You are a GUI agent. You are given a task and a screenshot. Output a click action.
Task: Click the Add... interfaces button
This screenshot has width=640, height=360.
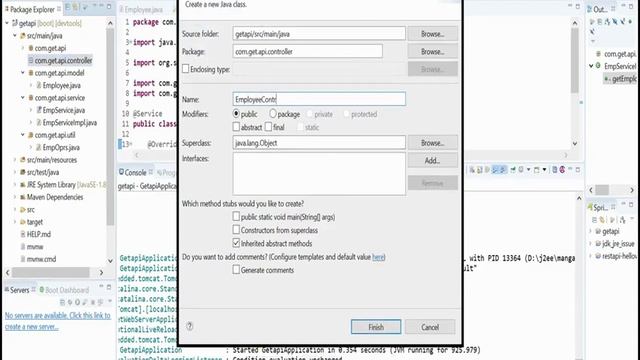432,160
